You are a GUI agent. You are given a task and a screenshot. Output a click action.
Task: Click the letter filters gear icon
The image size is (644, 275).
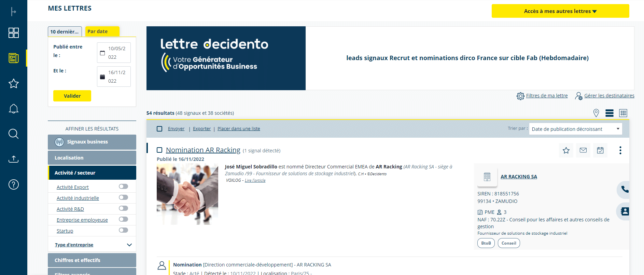520,96
